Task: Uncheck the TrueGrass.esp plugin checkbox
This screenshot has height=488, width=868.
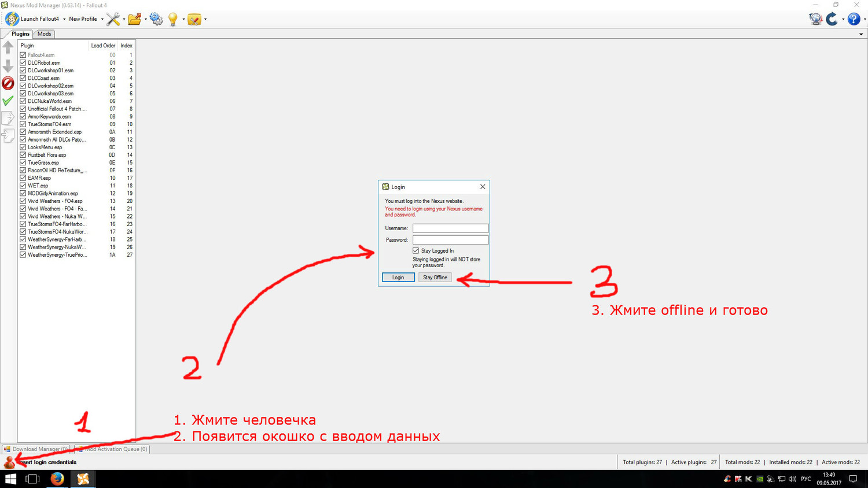Action: click(23, 162)
